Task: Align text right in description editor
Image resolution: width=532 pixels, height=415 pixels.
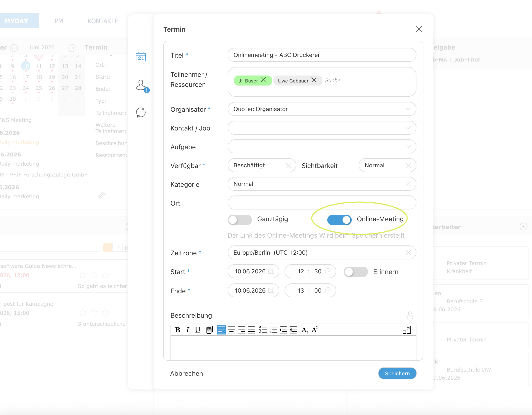Action: [x=241, y=330]
